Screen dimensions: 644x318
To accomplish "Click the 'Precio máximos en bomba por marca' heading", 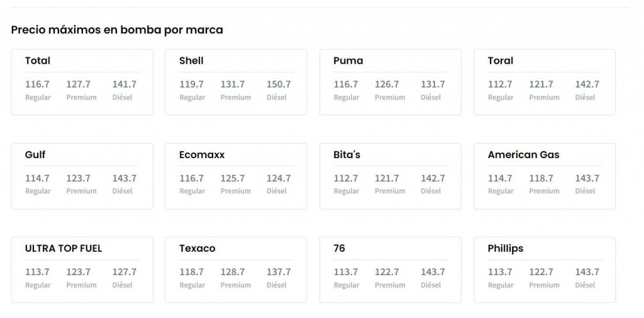I will [117, 30].
